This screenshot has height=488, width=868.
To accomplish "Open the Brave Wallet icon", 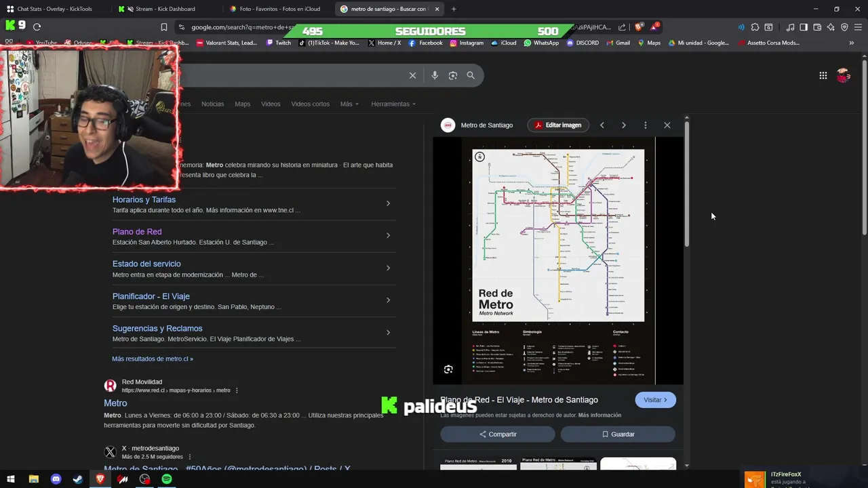I will (x=817, y=27).
